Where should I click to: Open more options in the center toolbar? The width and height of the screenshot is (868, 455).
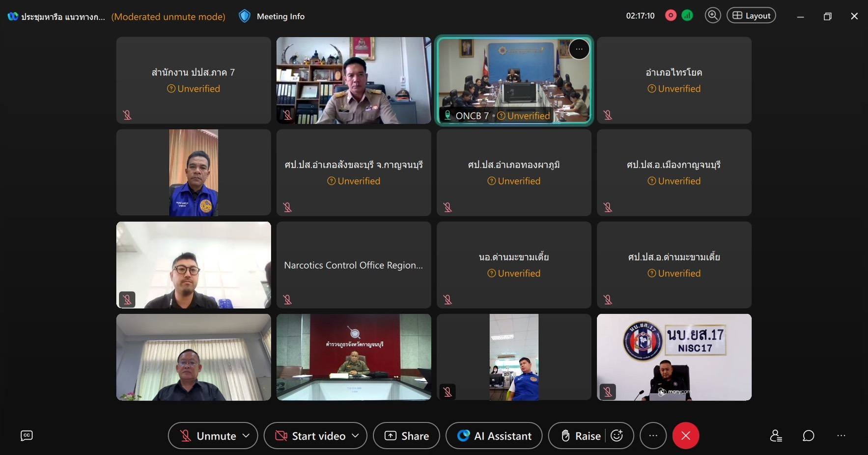[653, 435]
